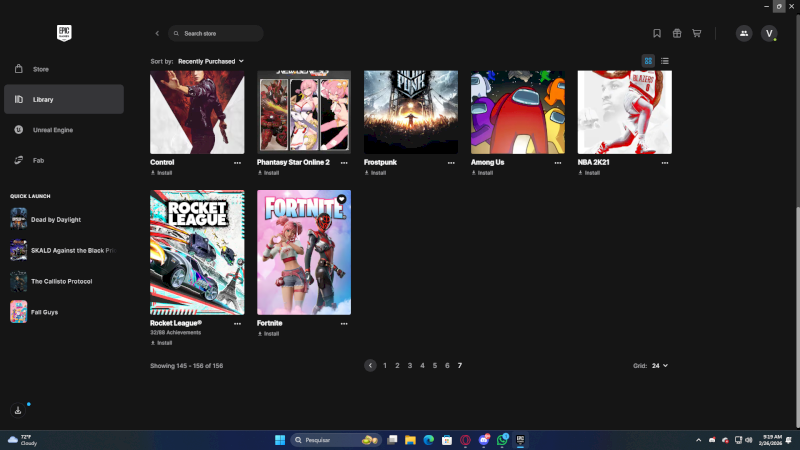
Task: Toggle the favorite heart on Fortnite cover
Action: pyautogui.click(x=342, y=199)
